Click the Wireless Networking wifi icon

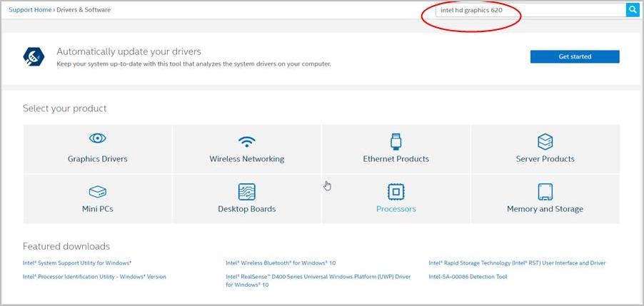tap(246, 141)
